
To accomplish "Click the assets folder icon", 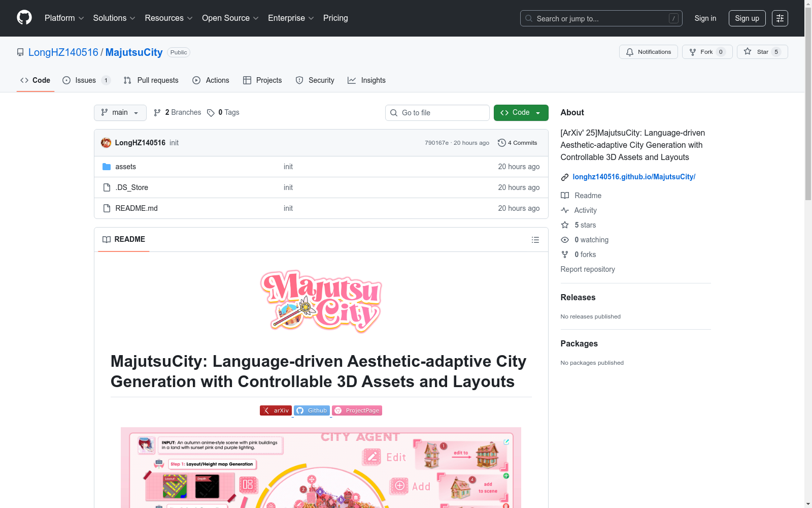I will coord(107,167).
